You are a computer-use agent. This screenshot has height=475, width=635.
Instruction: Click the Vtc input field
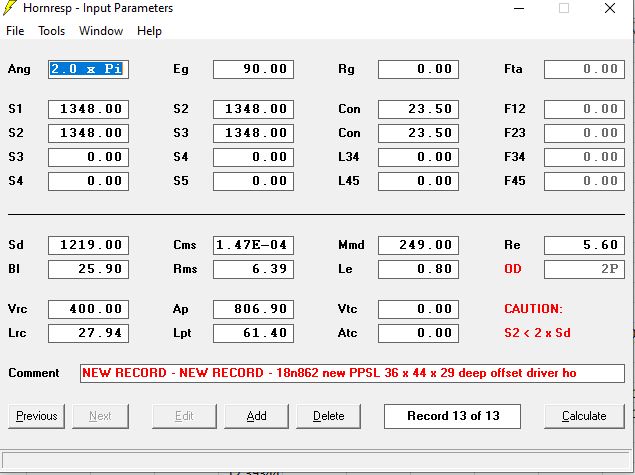click(418, 309)
